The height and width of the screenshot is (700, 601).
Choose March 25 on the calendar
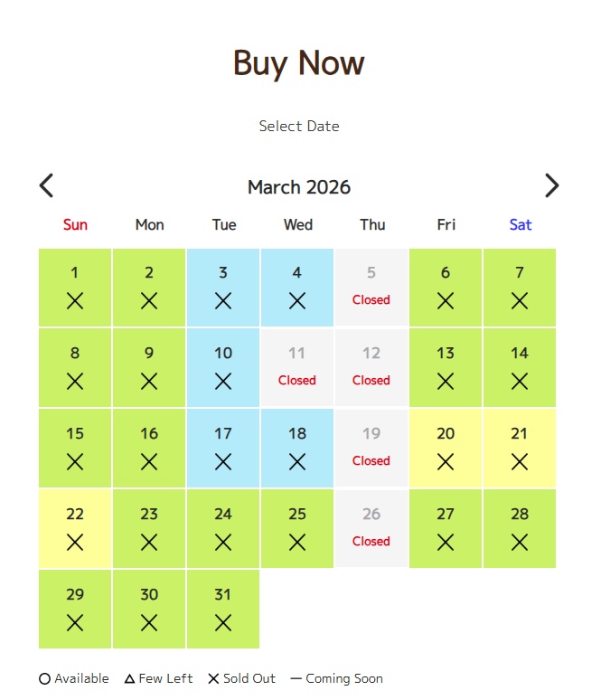297,529
